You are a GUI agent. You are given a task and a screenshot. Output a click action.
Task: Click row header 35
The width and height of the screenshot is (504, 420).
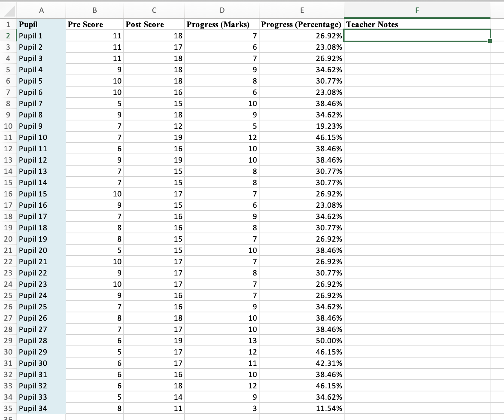(8, 408)
